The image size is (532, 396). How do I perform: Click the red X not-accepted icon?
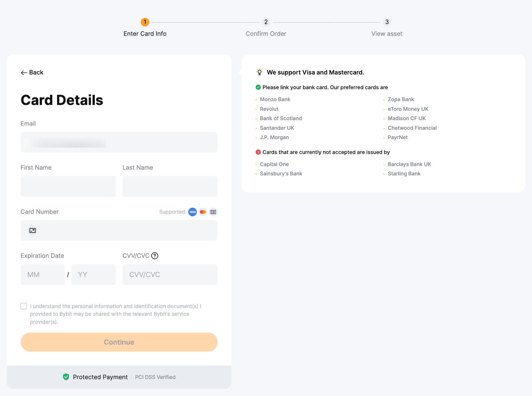[x=258, y=152]
